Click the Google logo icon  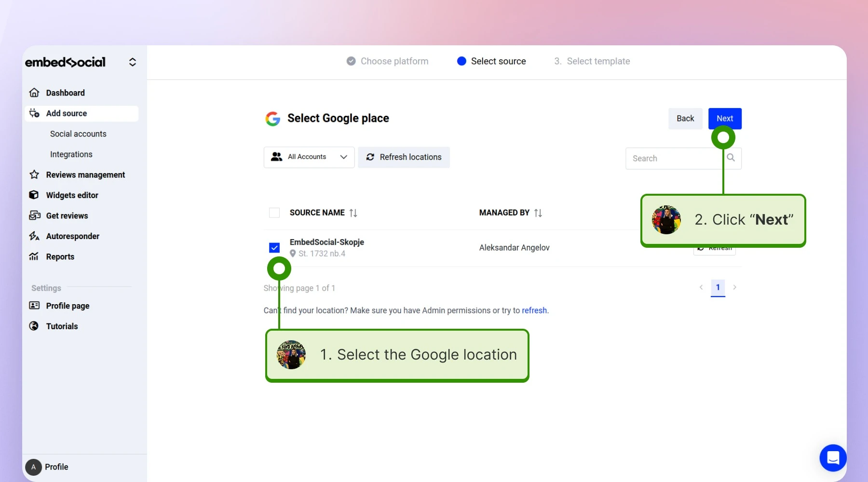pyautogui.click(x=273, y=119)
